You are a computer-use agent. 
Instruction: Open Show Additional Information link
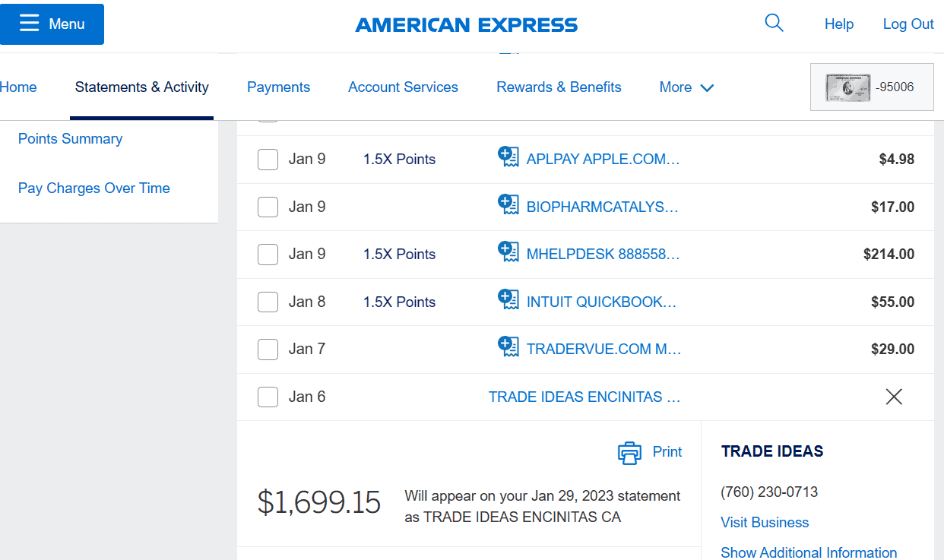809,552
